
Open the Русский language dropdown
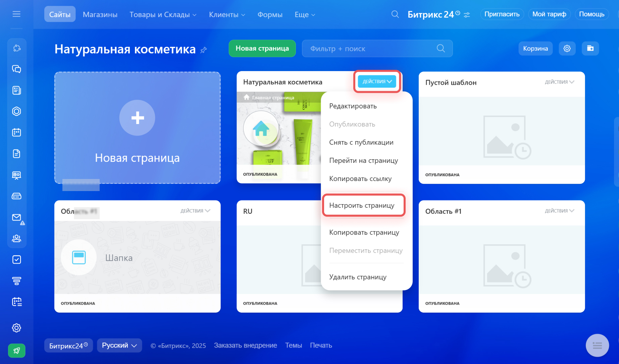pos(119,346)
